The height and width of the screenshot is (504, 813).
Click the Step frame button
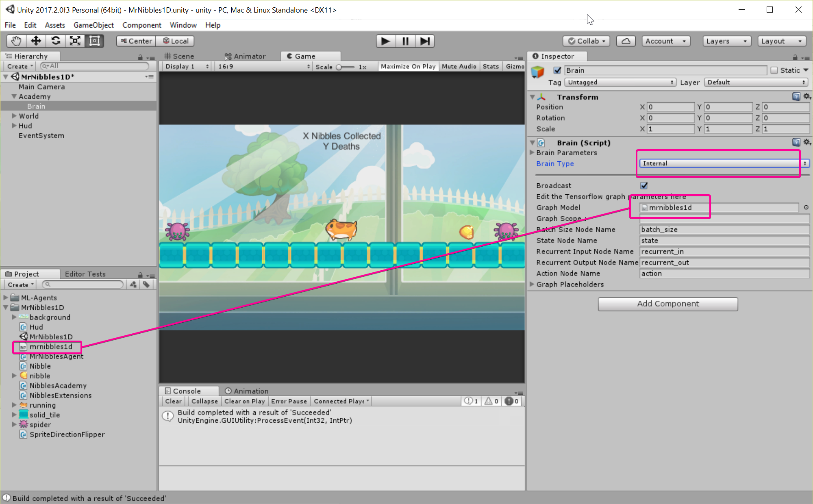point(425,41)
